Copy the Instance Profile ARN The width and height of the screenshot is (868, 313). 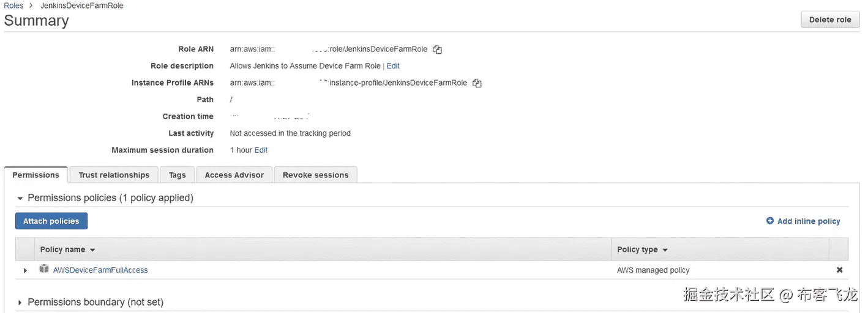(x=477, y=83)
